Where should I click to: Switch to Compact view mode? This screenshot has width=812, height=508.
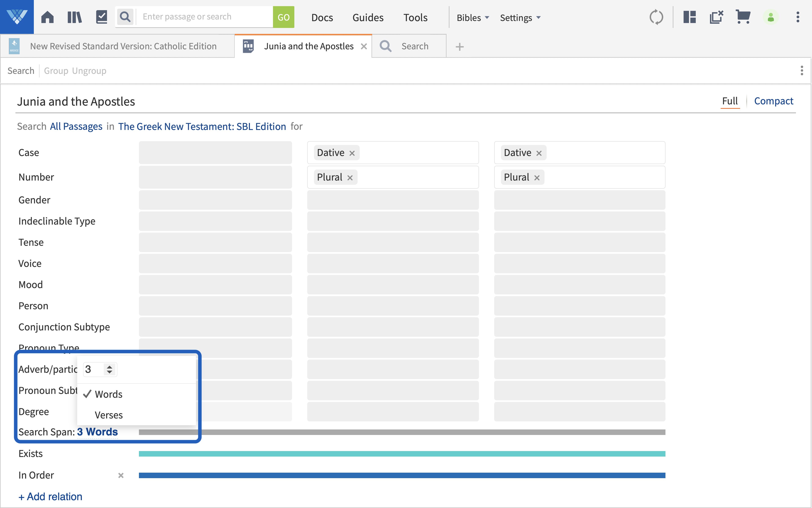click(774, 101)
